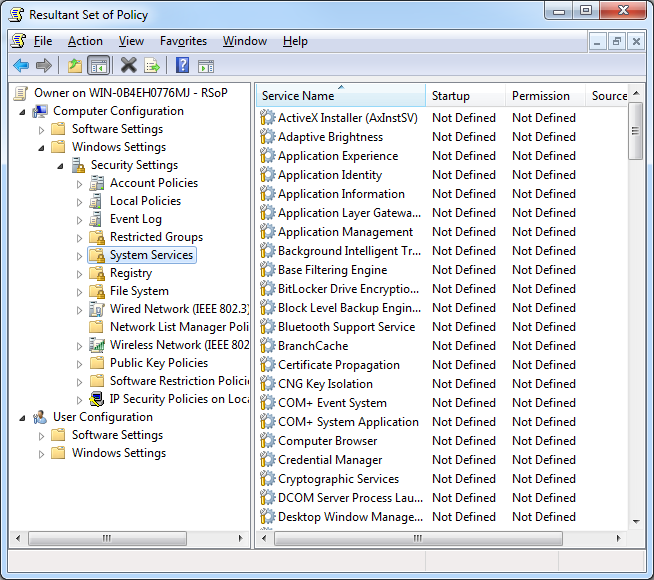Click the Security Settings lock icon
The image size is (654, 580).
point(78,165)
